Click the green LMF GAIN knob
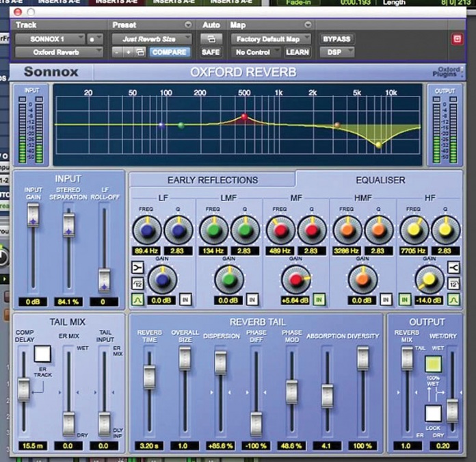476x462 pixels. pos(229,279)
